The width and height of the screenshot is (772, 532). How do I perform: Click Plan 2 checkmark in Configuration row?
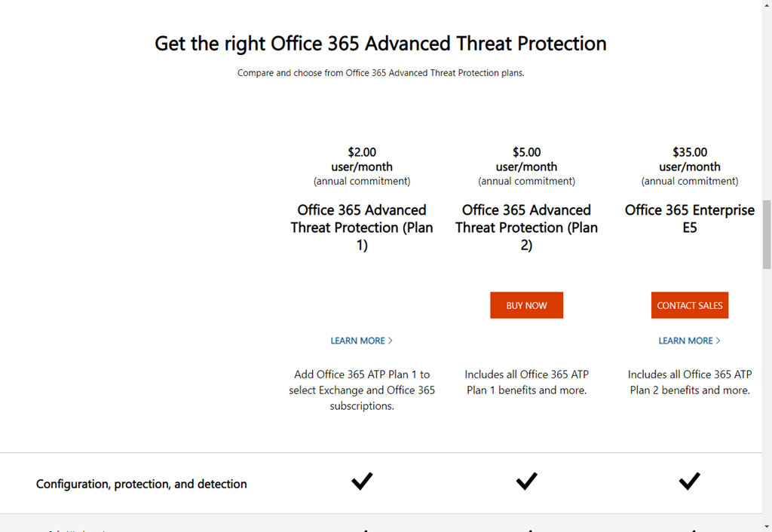(526, 481)
